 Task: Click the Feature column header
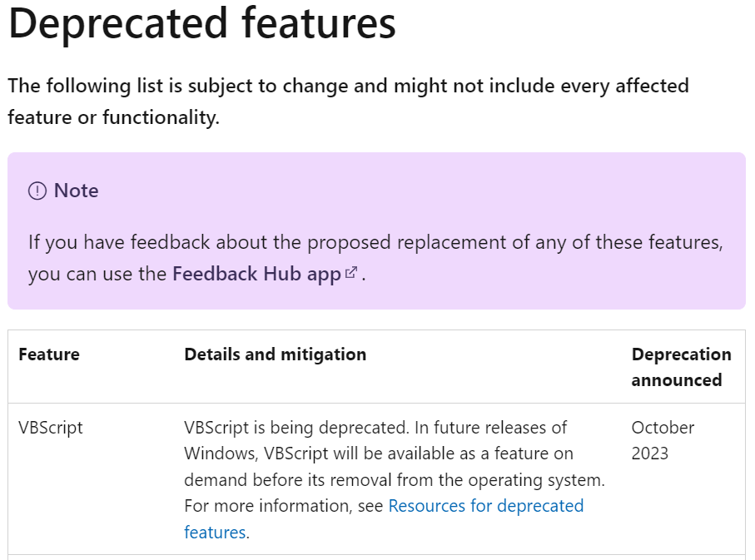coord(49,354)
